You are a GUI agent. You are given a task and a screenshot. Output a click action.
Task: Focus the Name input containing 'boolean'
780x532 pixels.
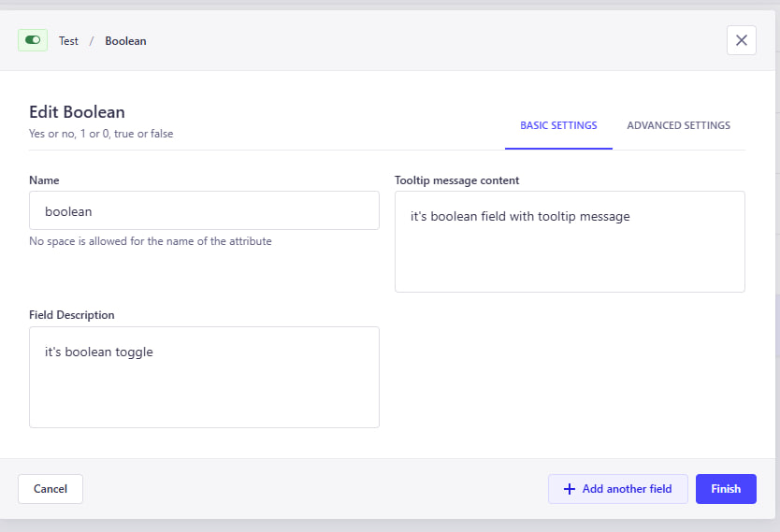[x=204, y=210]
